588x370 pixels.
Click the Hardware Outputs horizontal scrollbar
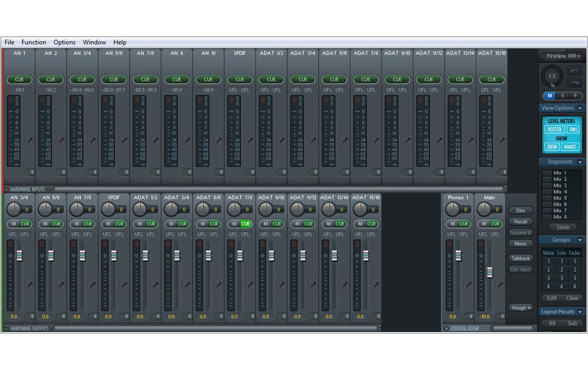(216, 328)
